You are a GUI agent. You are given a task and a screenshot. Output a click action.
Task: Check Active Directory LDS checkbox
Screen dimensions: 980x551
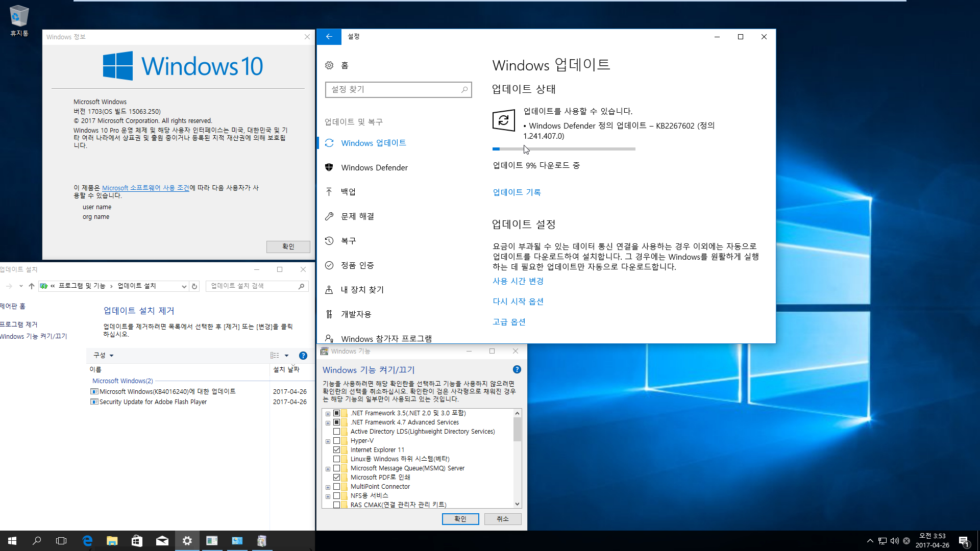pyautogui.click(x=336, y=432)
